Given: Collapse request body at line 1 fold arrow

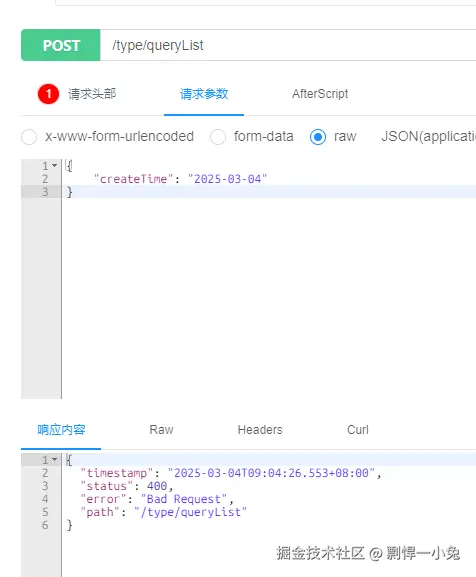Looking at the screenshot, I should 54,166.
